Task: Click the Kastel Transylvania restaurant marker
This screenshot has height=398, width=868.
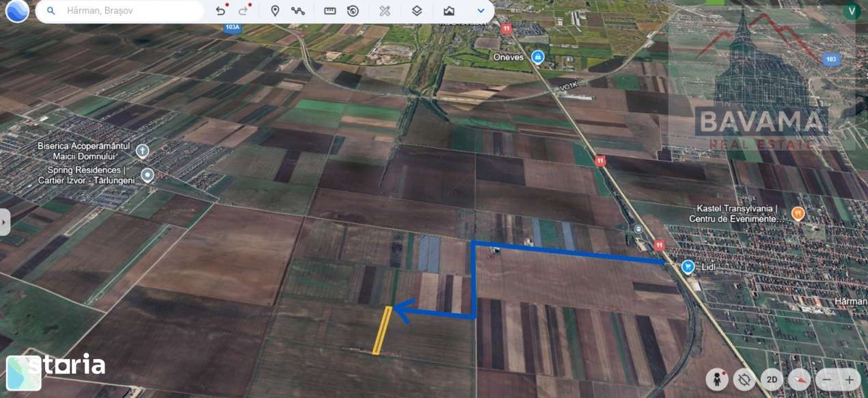Action: 797,213
